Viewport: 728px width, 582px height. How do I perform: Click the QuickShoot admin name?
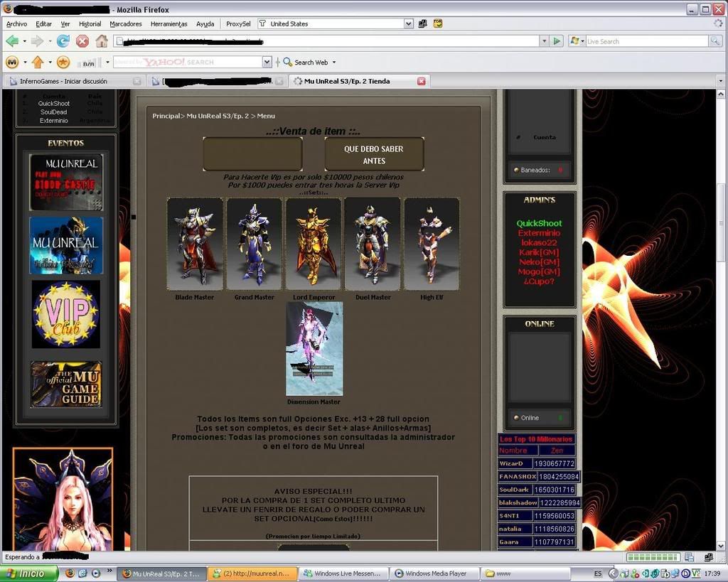pyautogui.click(x=539, y=223)
